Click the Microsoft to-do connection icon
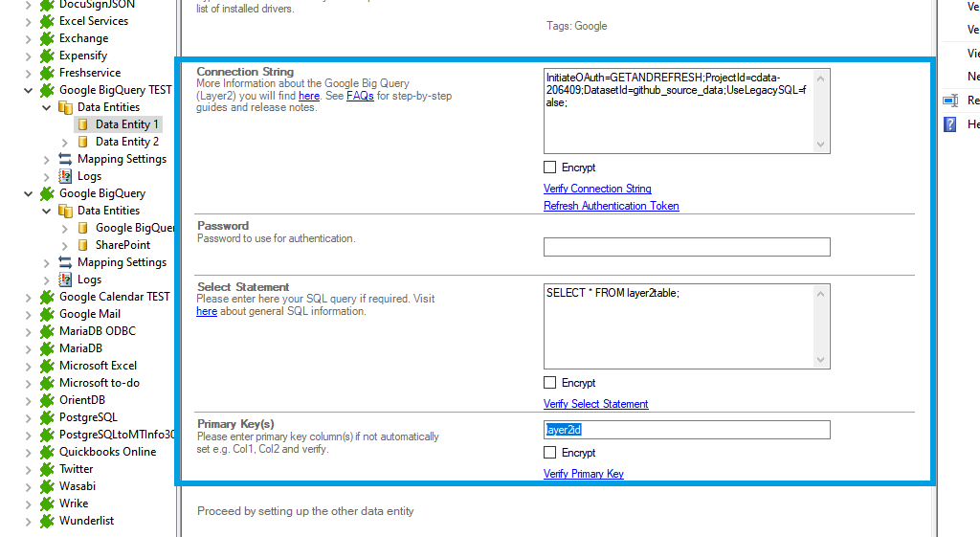This screenshot has height=537, width=980. [47, 383]
